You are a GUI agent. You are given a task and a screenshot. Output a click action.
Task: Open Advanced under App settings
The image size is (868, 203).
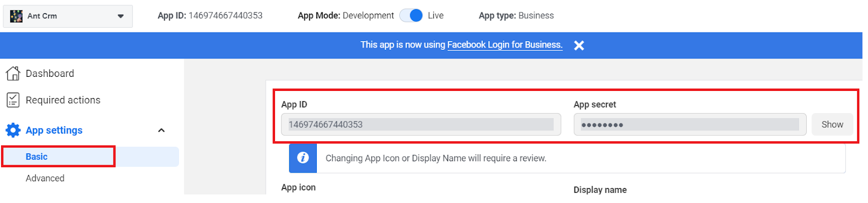pyautogui.click(x=45, y=178)
